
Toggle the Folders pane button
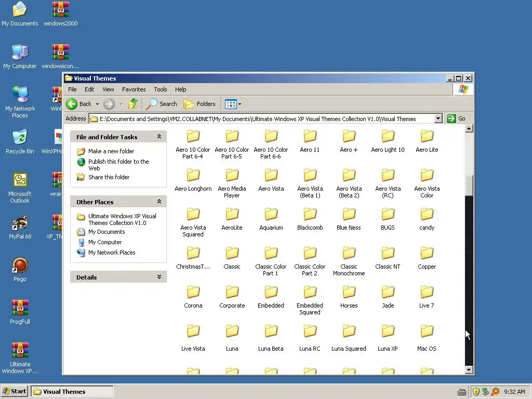pos(199,104)
